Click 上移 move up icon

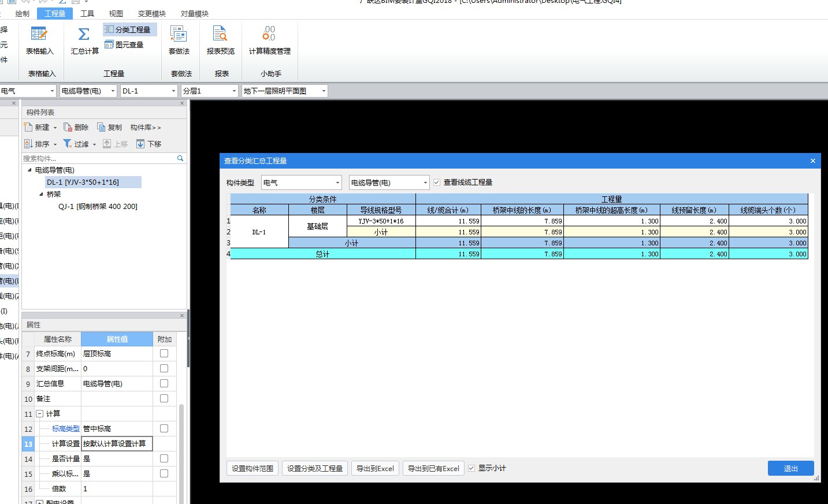107,144
